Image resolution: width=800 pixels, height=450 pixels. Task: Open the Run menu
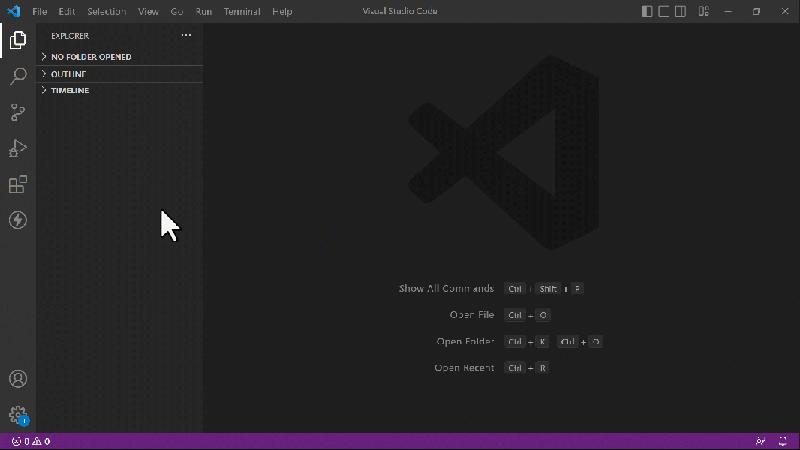click(x=204, y=11)
